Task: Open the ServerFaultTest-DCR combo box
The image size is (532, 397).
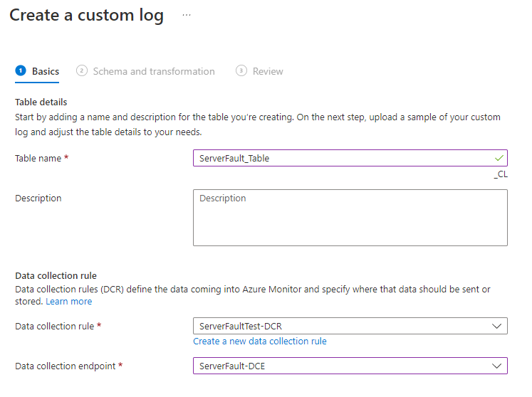Action: (x=342, y=326)
